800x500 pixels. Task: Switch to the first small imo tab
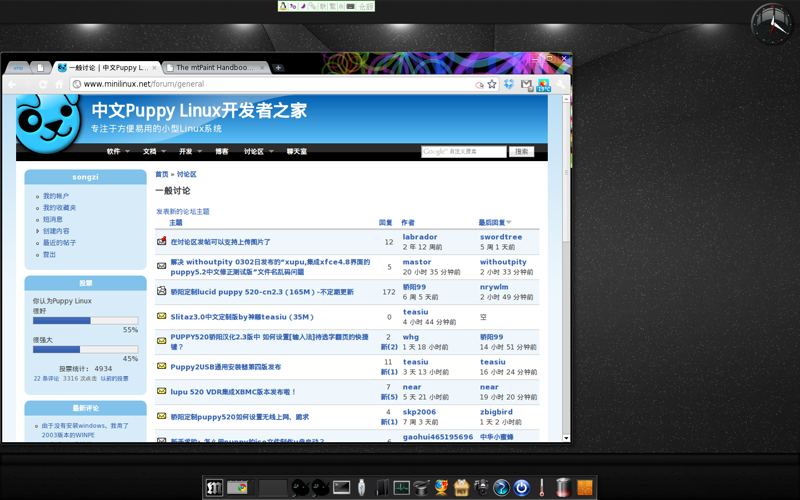[18, 67]
